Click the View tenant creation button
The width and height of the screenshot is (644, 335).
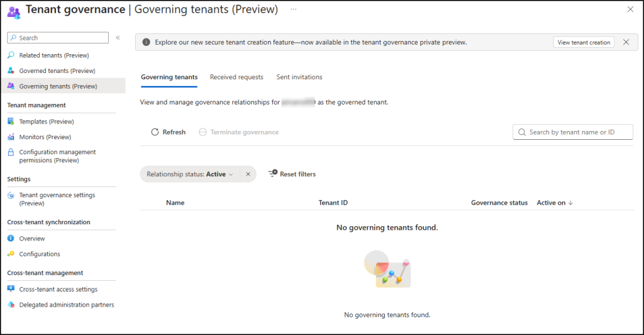[x=584, y=42]
